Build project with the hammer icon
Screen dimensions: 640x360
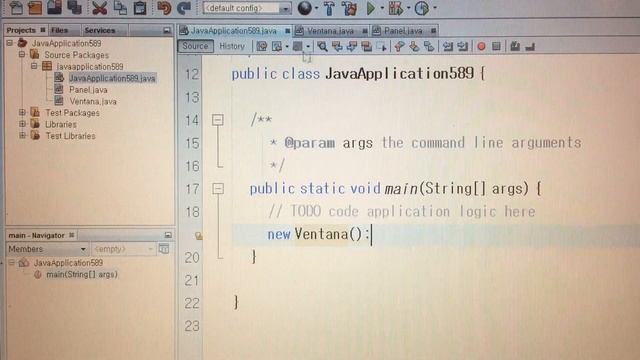coord(329,8)
